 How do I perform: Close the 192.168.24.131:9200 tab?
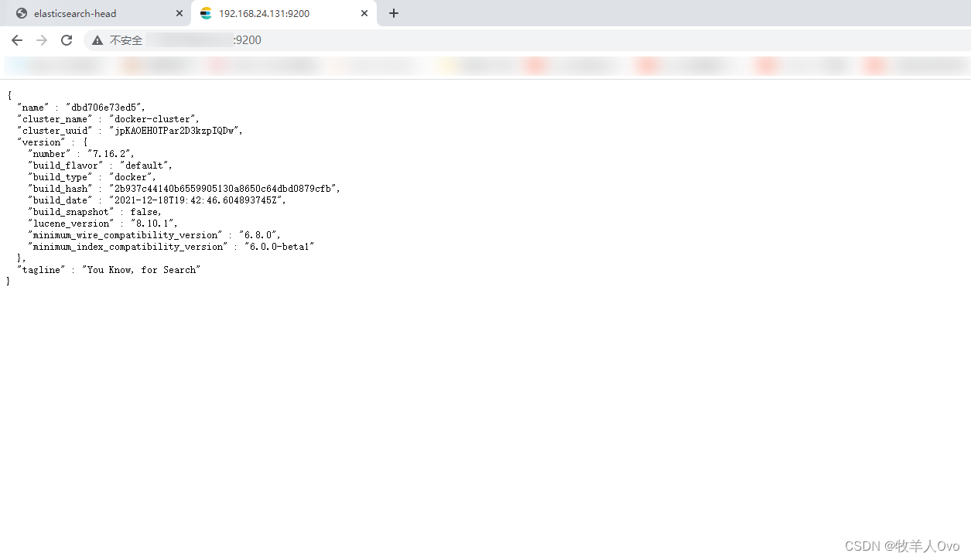[x=364, y=13]
